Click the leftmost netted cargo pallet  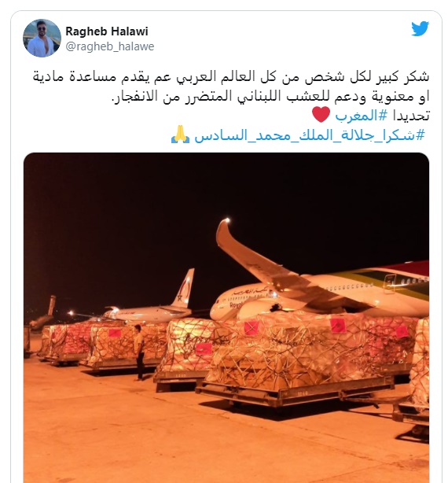tap(57, 342)
